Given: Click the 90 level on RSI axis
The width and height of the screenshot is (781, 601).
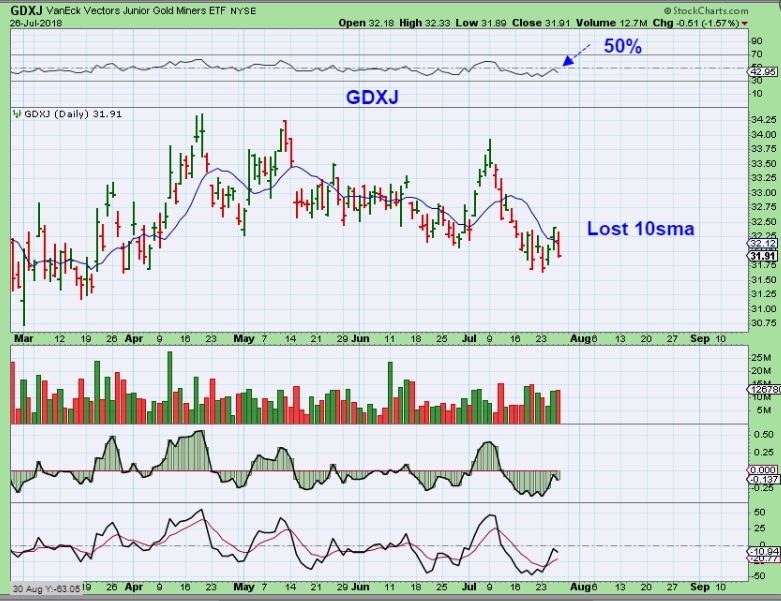Looking at the screenshot, I should pos(757,41).
